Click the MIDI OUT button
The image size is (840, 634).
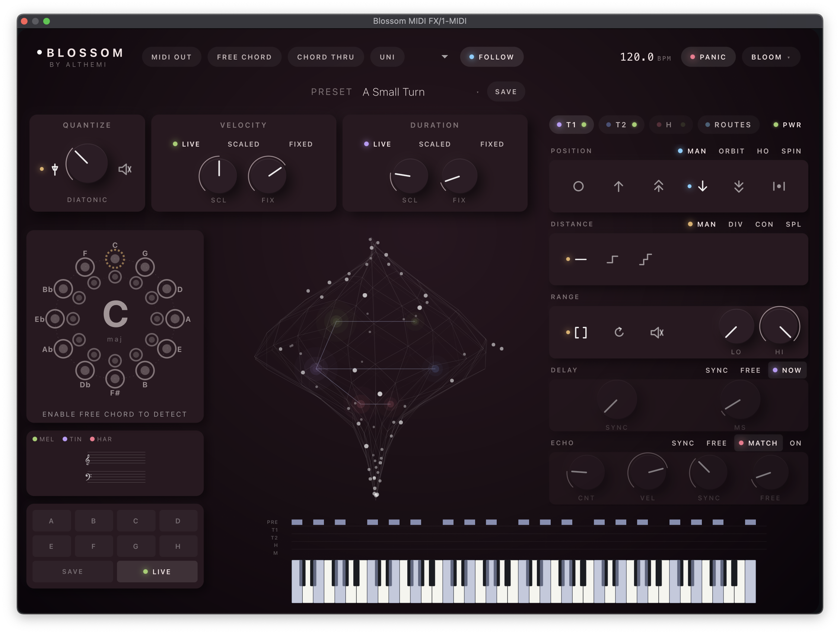(x=171, y=57)
